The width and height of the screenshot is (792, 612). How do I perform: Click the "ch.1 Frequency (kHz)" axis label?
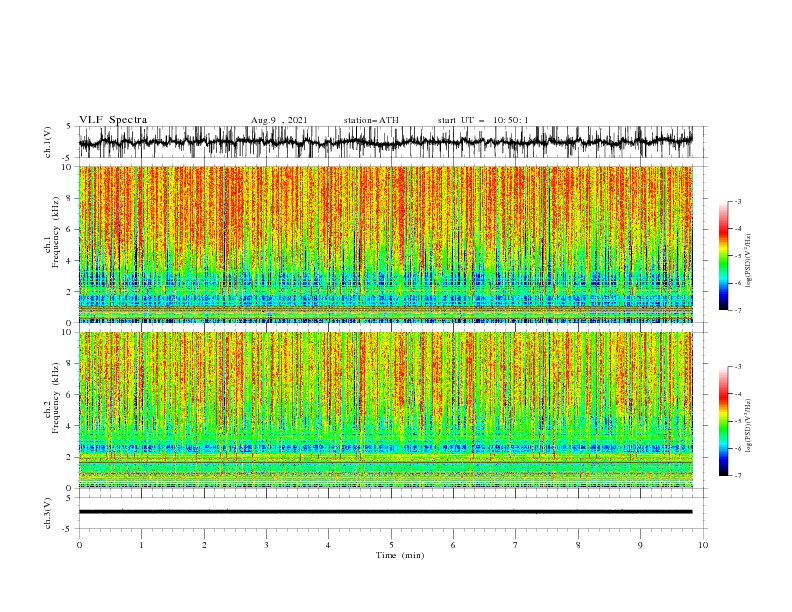(x=52, y=230)
